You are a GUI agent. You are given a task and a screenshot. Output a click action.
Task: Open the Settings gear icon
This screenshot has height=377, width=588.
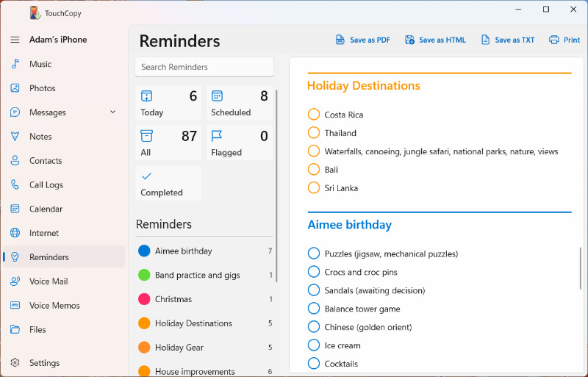pyautogui.click(x=15, y=363)
